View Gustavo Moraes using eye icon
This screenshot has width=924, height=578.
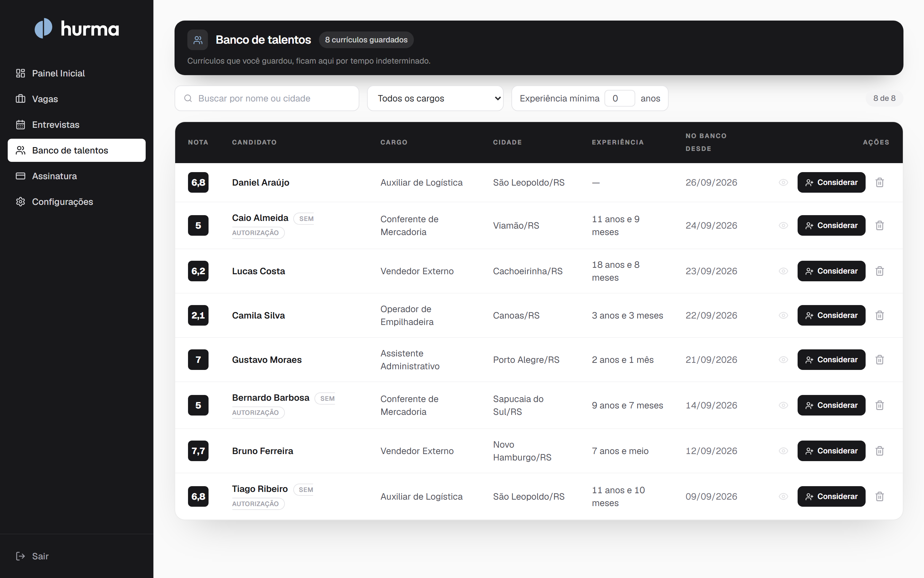coord(783,360)
